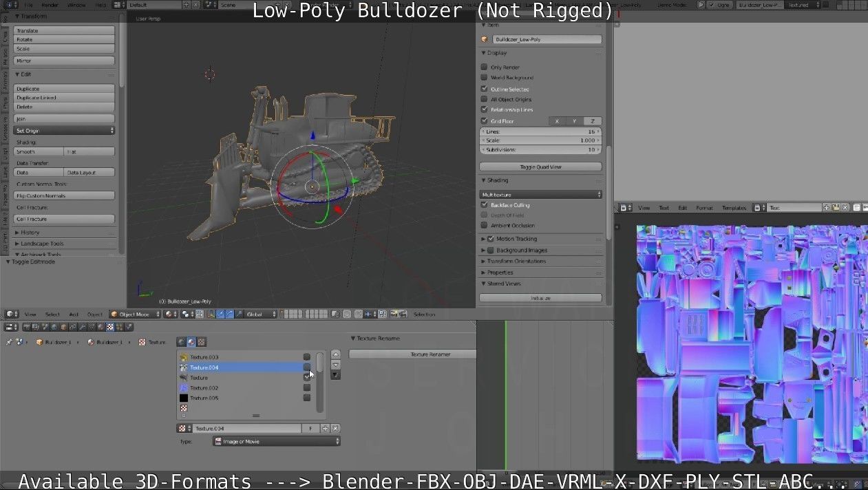Open Format menu in Text editor
Screen dimensions: 868x490
tap(704, 208)
